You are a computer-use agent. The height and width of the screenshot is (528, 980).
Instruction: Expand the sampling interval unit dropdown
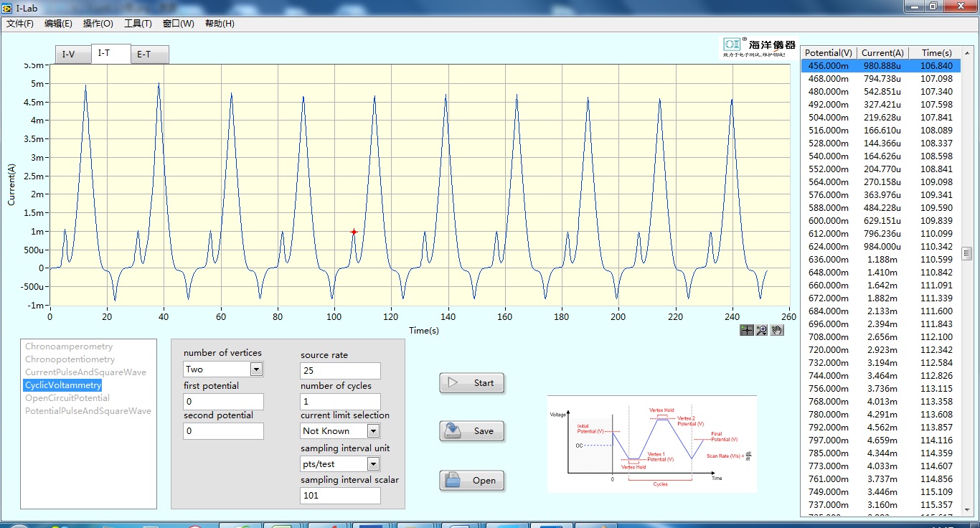tap(373, 464)
